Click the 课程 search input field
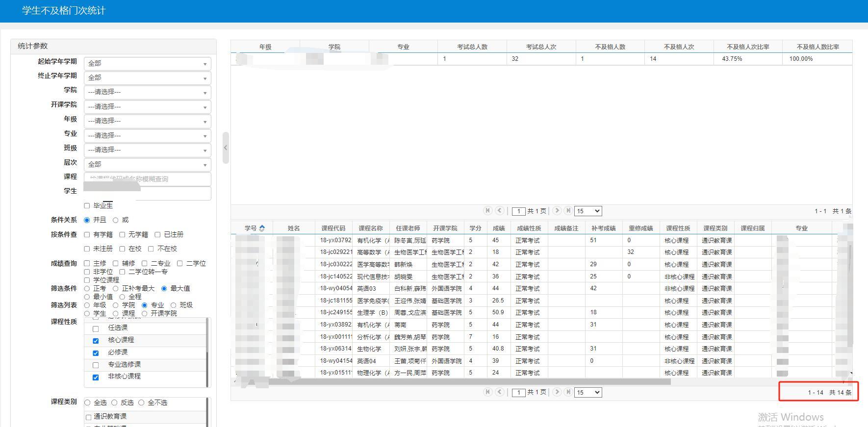868x427 pixels. pyautogui.click(x=147, y=179)
